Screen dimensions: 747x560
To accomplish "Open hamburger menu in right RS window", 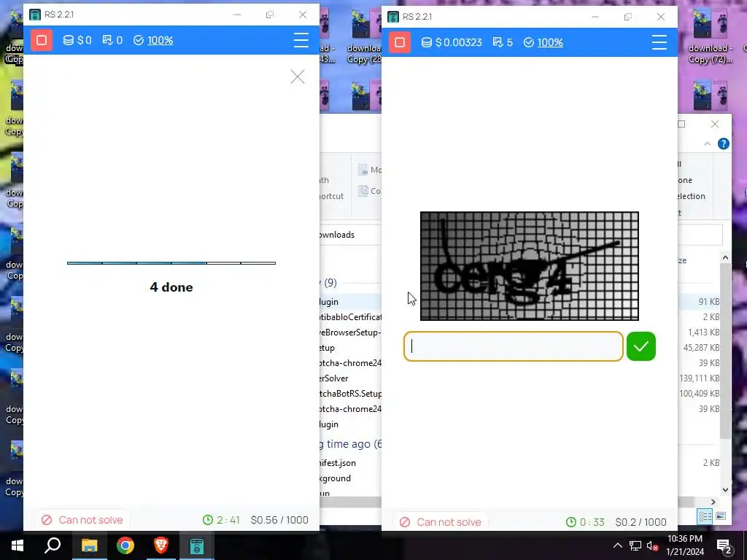I will (659, 42).
